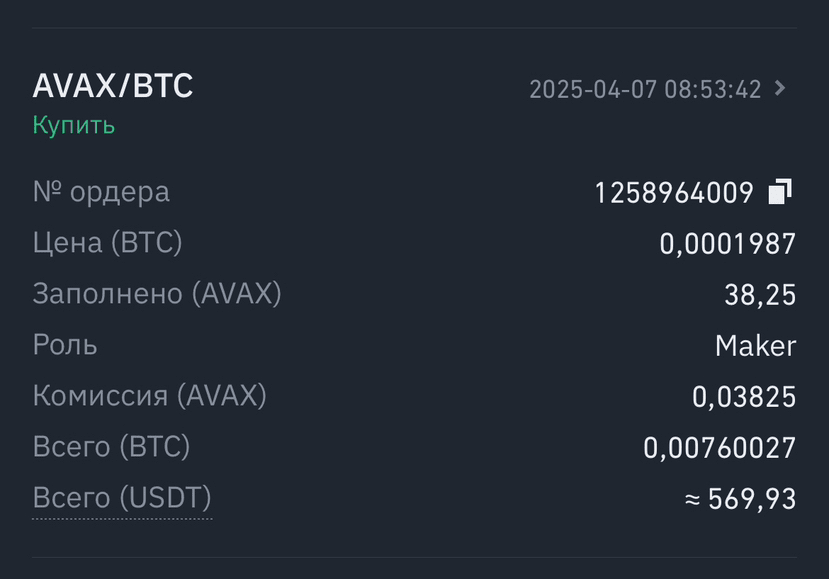Open the dotted-underlined Всего (USDT) hint
The image size is (829, 579).
coord(122,498)
